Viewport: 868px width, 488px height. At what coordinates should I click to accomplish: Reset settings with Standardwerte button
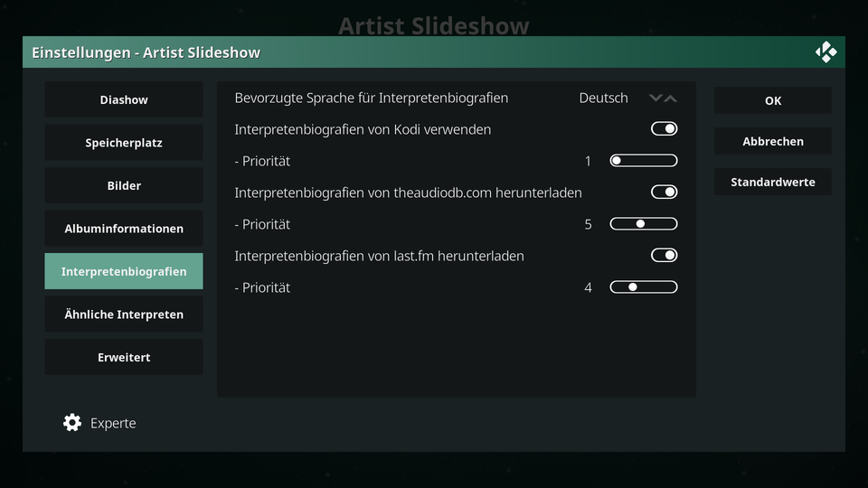pos(773,182)
